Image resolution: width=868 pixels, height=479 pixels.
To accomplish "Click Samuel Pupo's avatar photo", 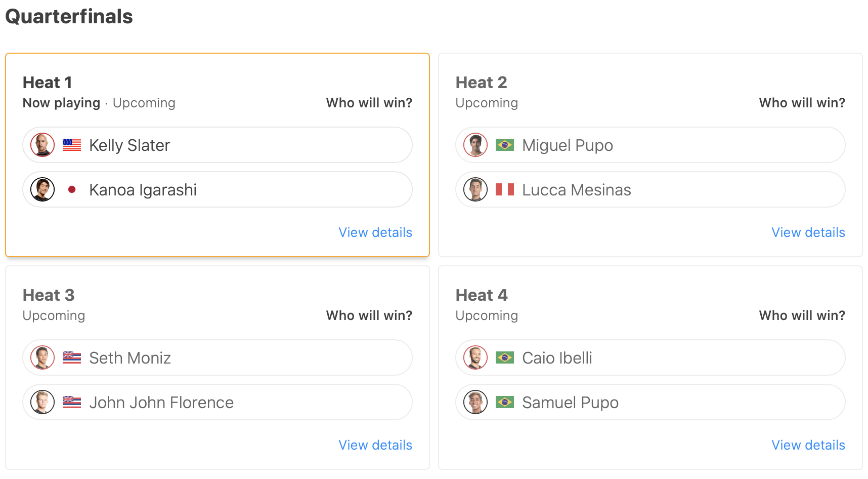I will (475, 403).
